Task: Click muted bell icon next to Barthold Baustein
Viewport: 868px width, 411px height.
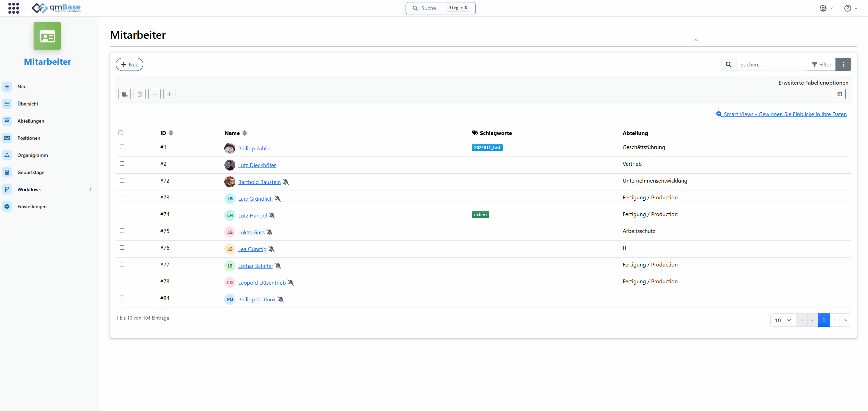Action: pyautogui.click(x=286, y=182)
